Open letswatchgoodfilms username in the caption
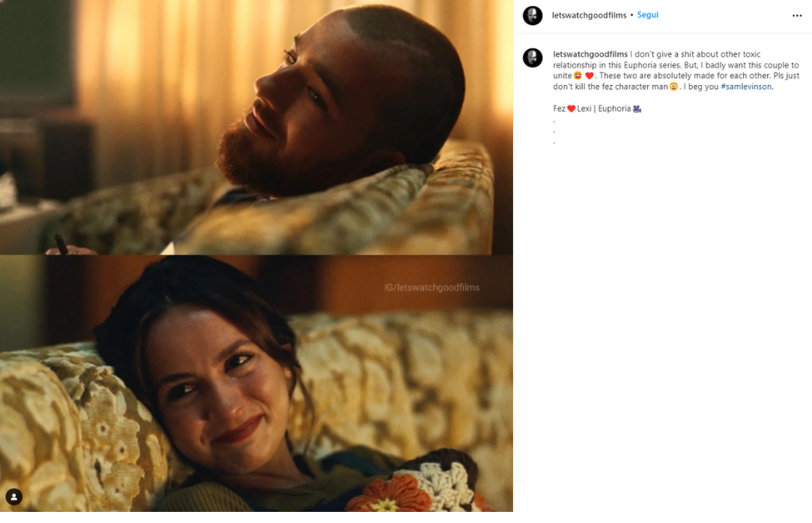Viewport: 812px width, 523px height. click(x=590, y=54)
